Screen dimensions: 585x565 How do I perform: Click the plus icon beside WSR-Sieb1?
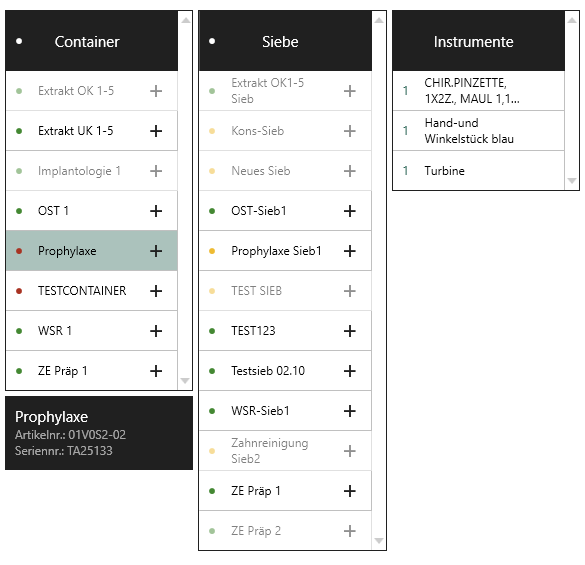349,411
